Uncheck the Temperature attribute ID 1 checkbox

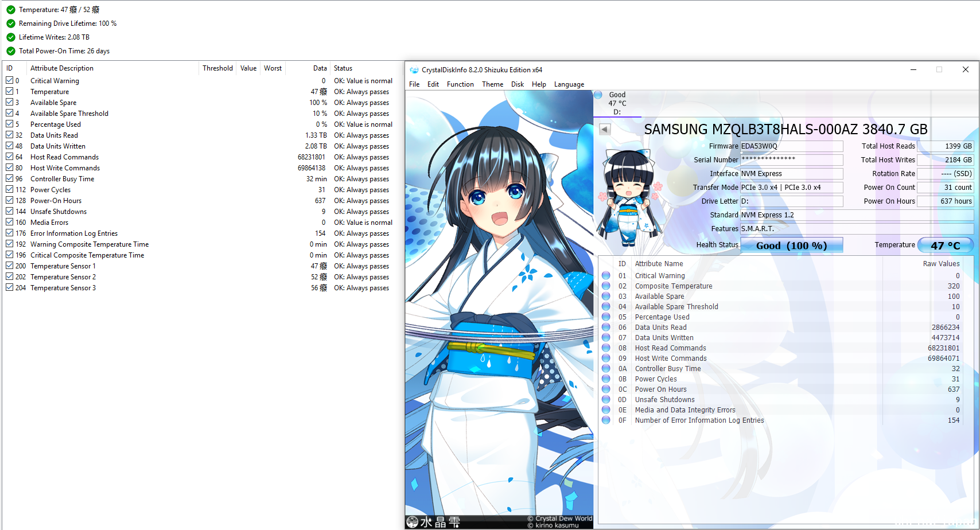click(x=10, y=91)
